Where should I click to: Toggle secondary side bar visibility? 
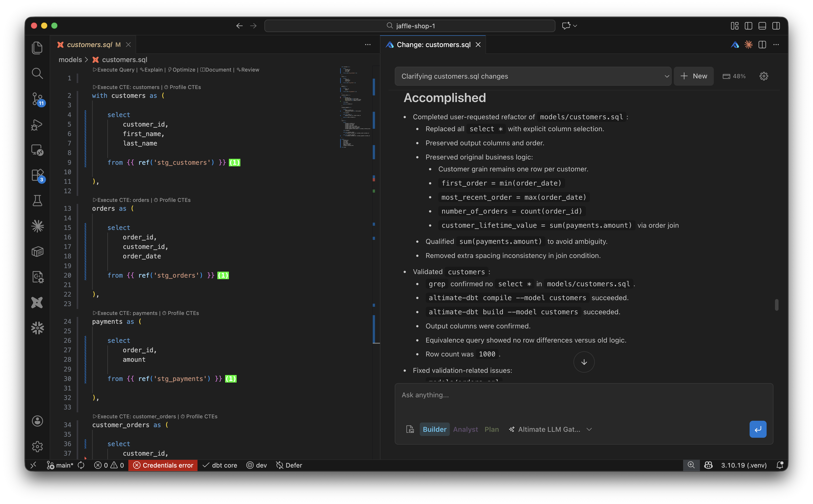coord(776,26)
